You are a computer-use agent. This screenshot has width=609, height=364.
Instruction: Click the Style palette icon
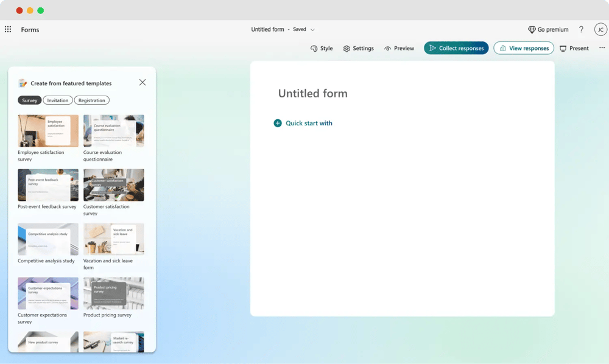(x=314, y=49)
